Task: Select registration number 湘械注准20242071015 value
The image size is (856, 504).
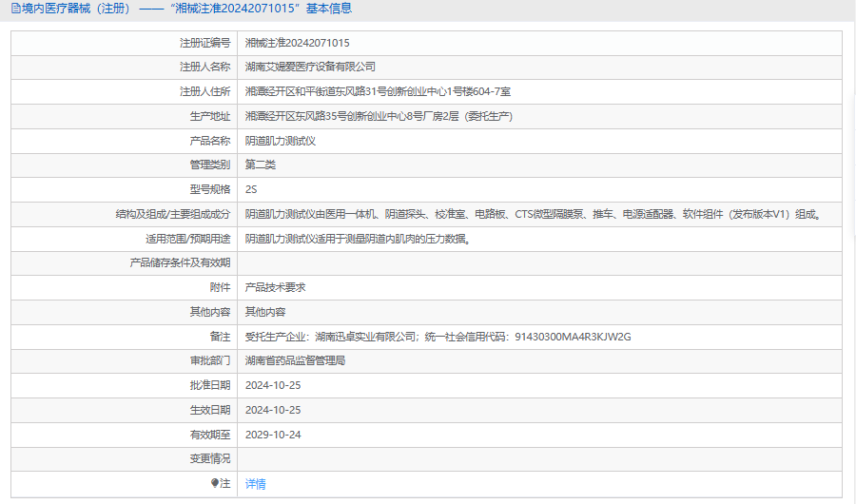Action: [298, 43]
